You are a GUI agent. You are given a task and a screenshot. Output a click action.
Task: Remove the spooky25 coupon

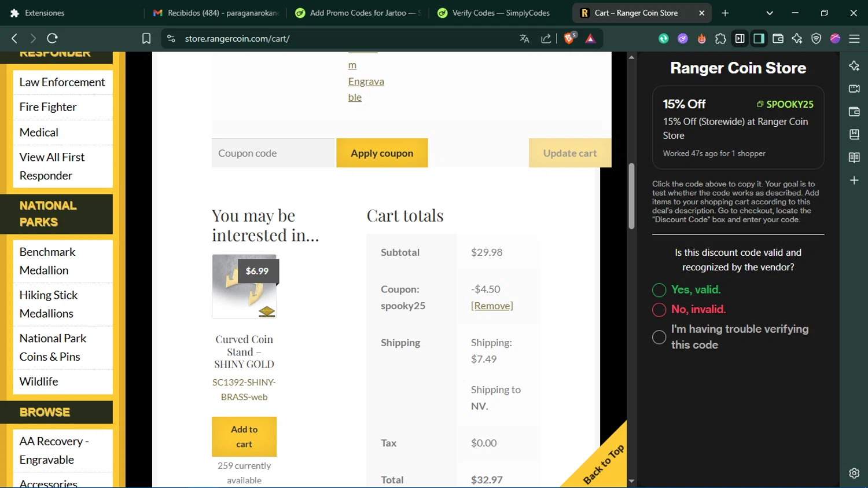(x=492, y=306)
